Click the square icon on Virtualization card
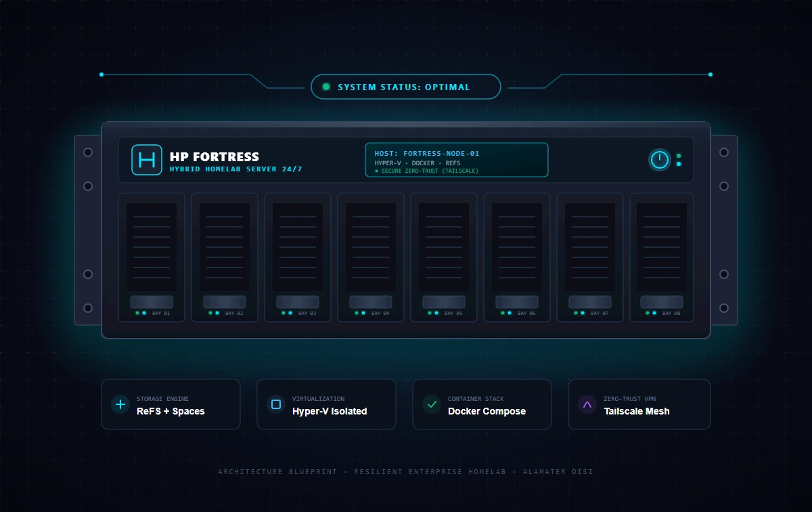 tap(276, 404)
